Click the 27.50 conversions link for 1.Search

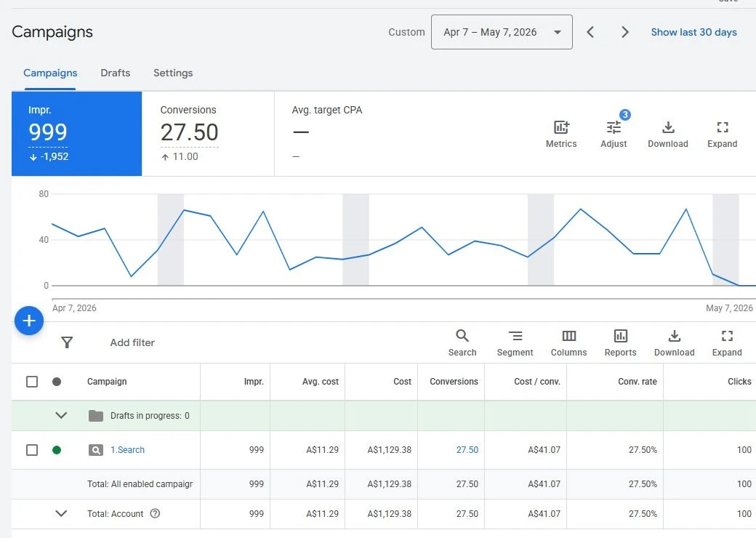point(467,450)
